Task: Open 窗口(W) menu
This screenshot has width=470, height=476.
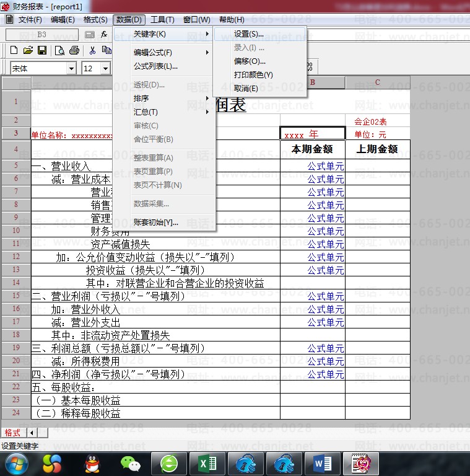Action: tap(196, 20)
